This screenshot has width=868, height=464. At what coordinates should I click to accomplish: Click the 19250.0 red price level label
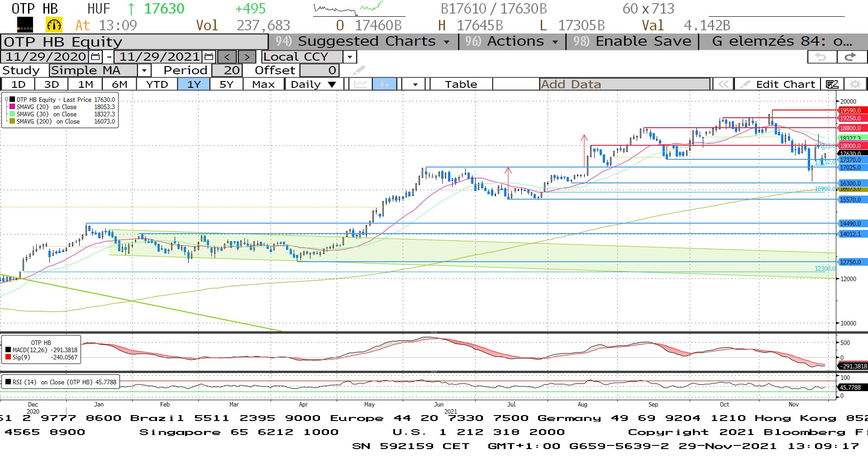tap(853, 118)
